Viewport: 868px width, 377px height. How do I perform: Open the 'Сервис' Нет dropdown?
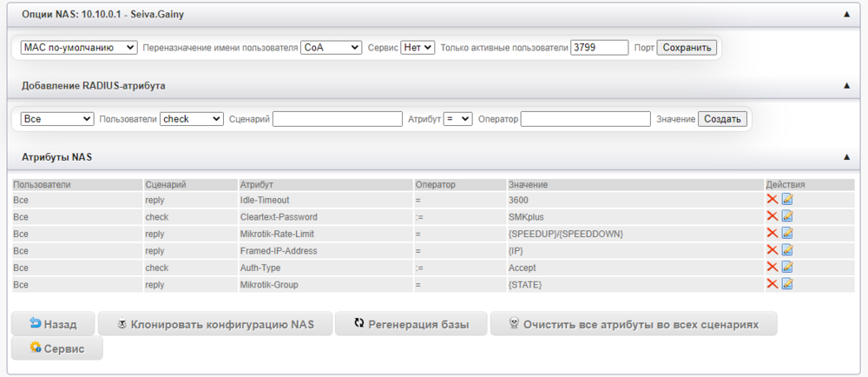pyautogui.click(x=418, y=48)
